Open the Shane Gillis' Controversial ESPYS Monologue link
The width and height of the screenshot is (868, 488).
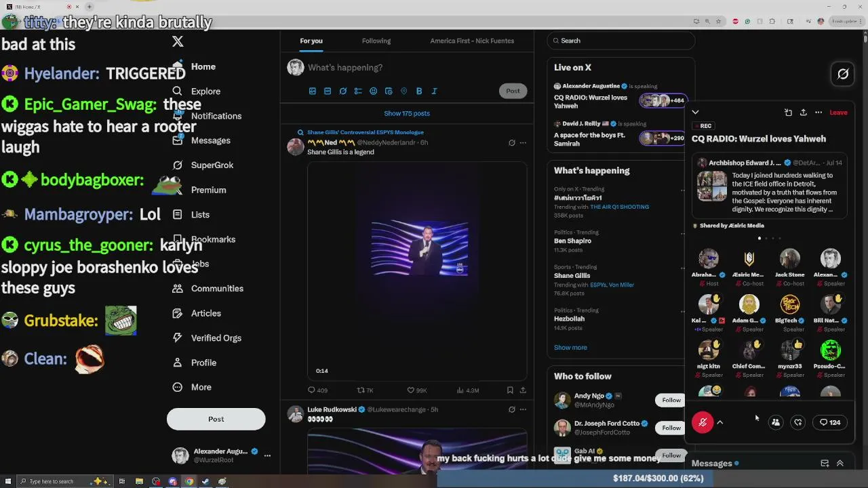365,132
